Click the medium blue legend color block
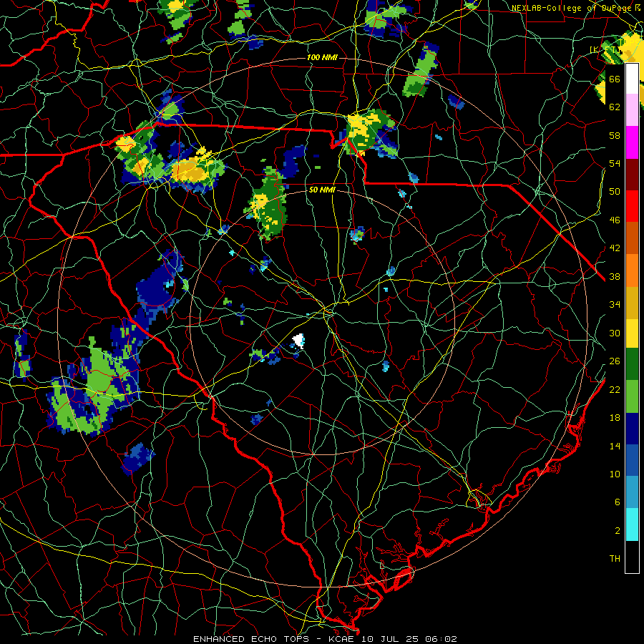The image size is (644, 644). click(x=632, y=460)
